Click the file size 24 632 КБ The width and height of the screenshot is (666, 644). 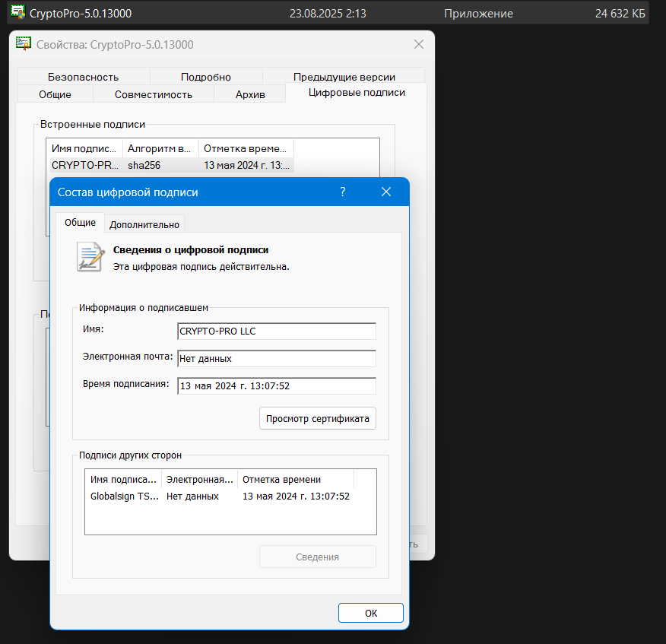(620, 14)
